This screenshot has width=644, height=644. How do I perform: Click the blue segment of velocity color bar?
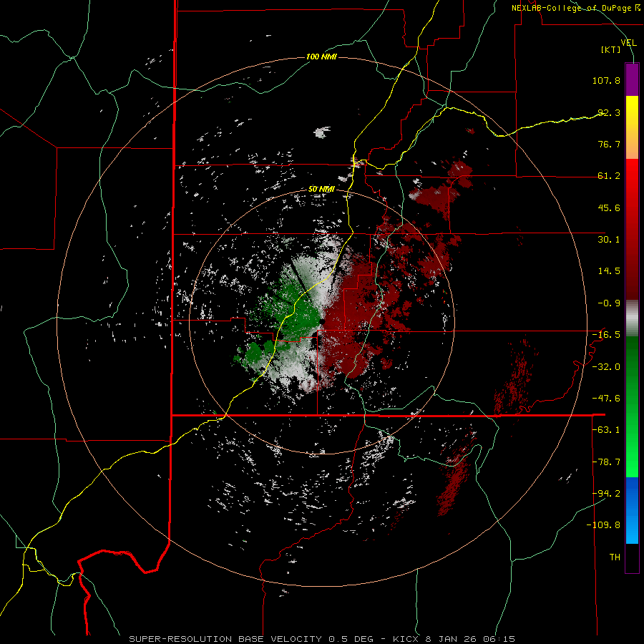click(x=632, y=510)
